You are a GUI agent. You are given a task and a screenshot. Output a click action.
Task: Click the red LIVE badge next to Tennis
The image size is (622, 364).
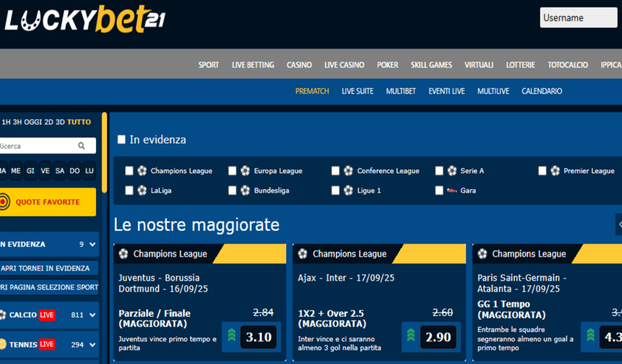(x=47, y=344)
